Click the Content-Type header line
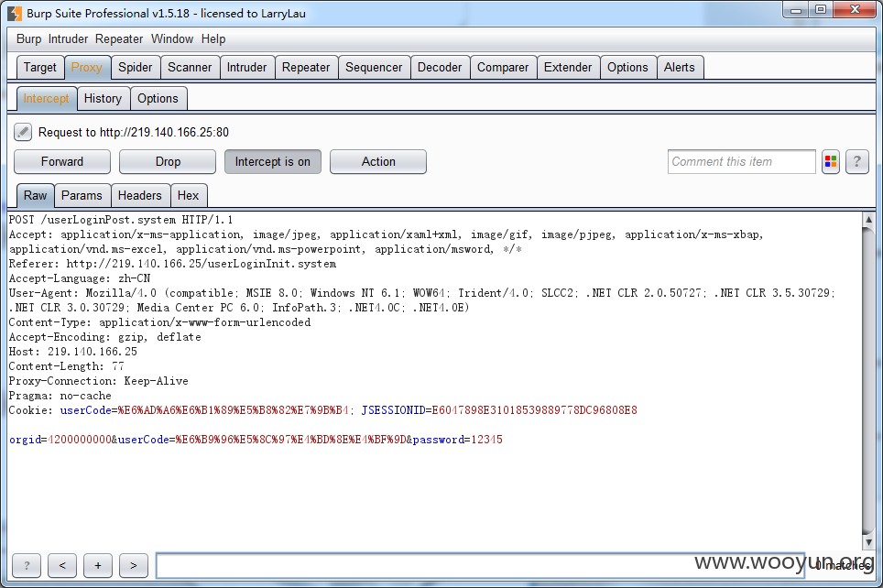This screenshot has width=883, height=588. tap(159, 322)
